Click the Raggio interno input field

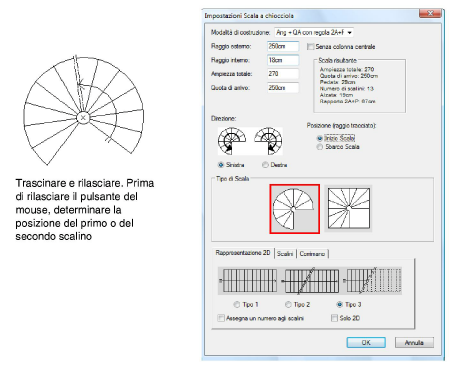coord(283,60)
